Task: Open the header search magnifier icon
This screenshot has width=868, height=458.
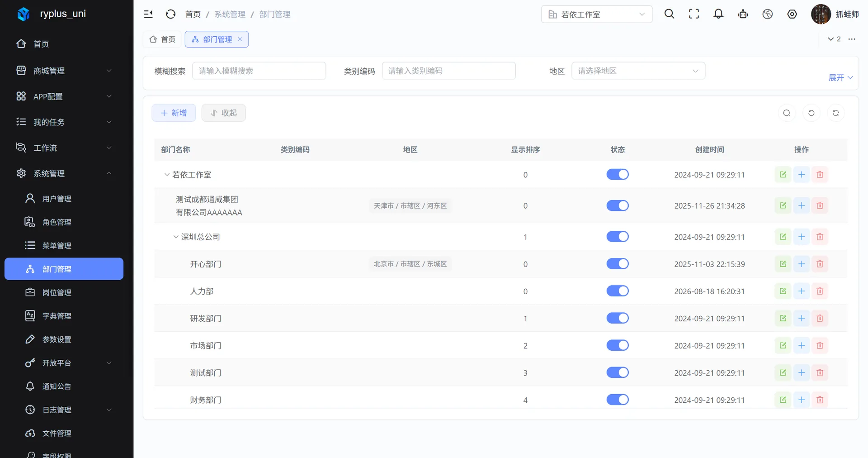Action: click(x=670, y=14)
